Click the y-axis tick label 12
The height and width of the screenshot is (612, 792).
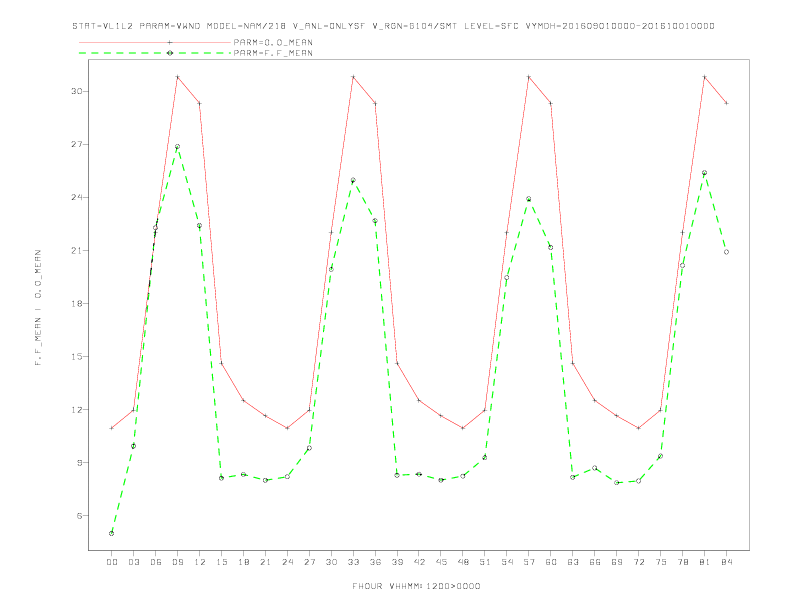[76, 410]
